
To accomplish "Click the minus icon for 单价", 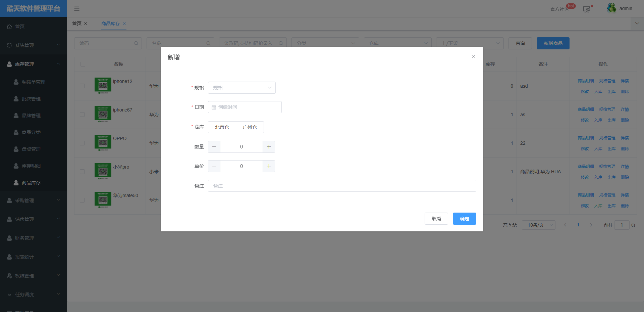I will click(x=214, y=166).
